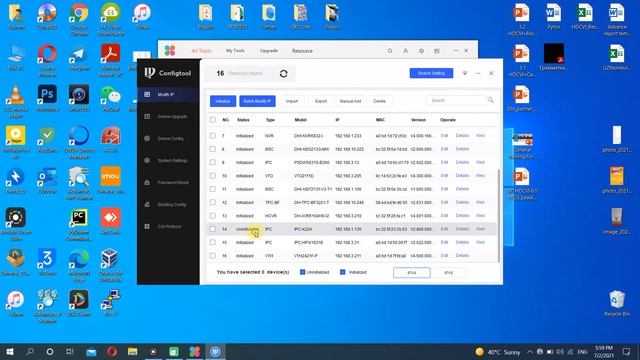The width and height of the screenshot is (640, 360).
Task: Switch to My Tools tab in Toolbox
Action: coord(235,51)
